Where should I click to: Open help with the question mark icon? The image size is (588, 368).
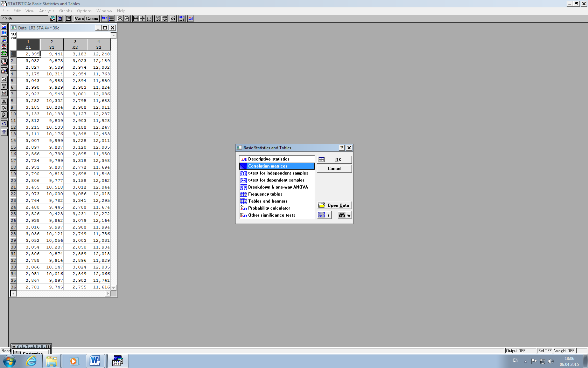4,132
